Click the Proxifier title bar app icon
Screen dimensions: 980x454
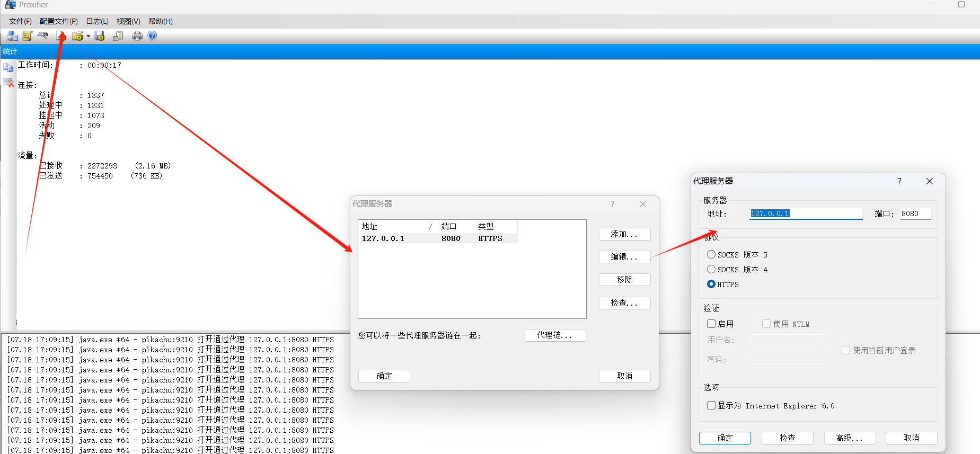11,5
